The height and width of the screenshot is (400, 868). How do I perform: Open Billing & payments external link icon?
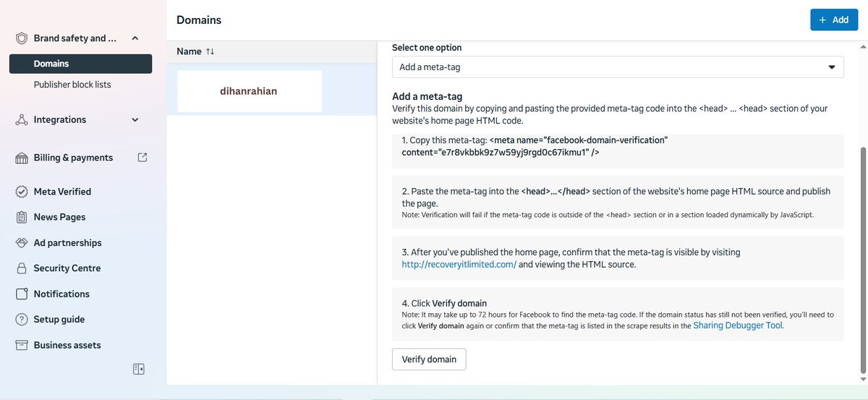click(x=142, y=157)
